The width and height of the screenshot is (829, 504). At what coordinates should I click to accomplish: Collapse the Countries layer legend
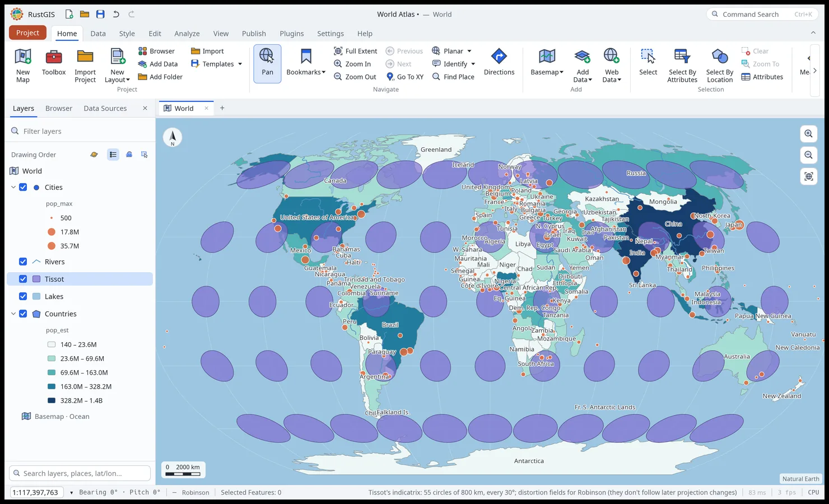tap(13, 314)
